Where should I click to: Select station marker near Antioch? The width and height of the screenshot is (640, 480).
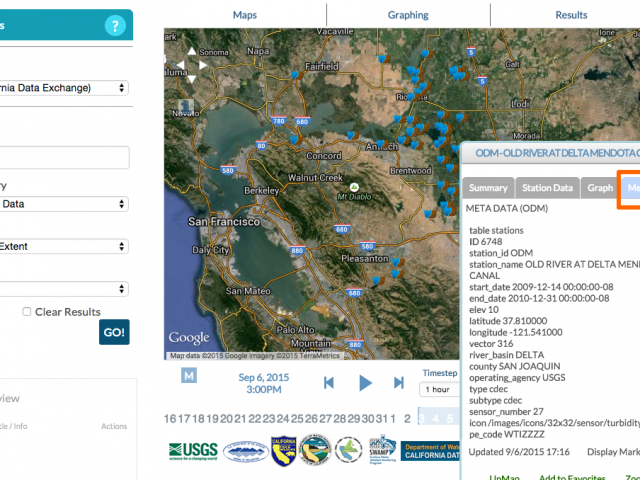[380, 144]
